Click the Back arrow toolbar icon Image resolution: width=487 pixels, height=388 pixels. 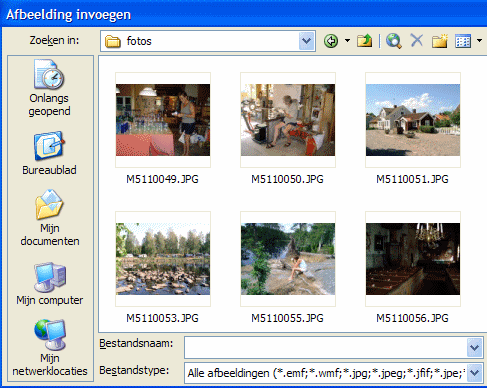pyautogui.click(x=331, y=41)
